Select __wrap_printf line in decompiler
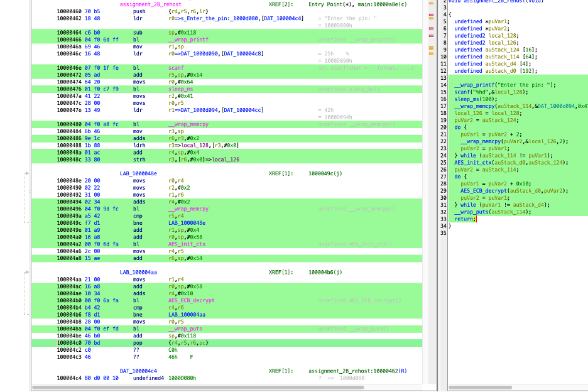588x392 pixels. click(x=505, y=85)
